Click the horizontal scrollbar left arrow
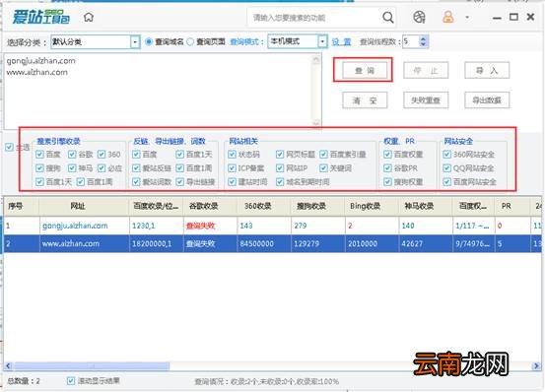This screenshot has width=545, height=392. pos(9,365)
